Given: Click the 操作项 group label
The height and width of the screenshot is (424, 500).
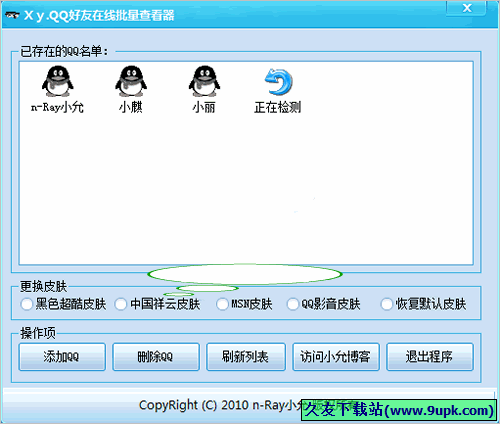Looking at the screenshot, I should [38, 333].
